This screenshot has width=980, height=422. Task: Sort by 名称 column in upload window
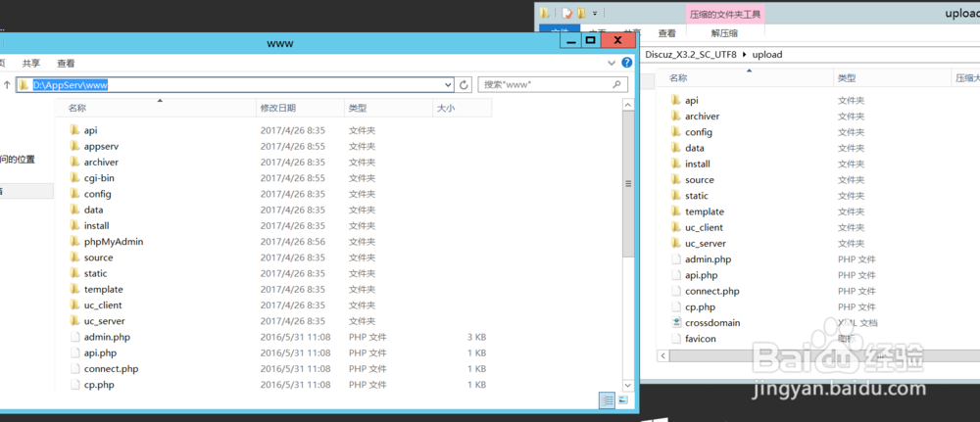pos(745,78)
